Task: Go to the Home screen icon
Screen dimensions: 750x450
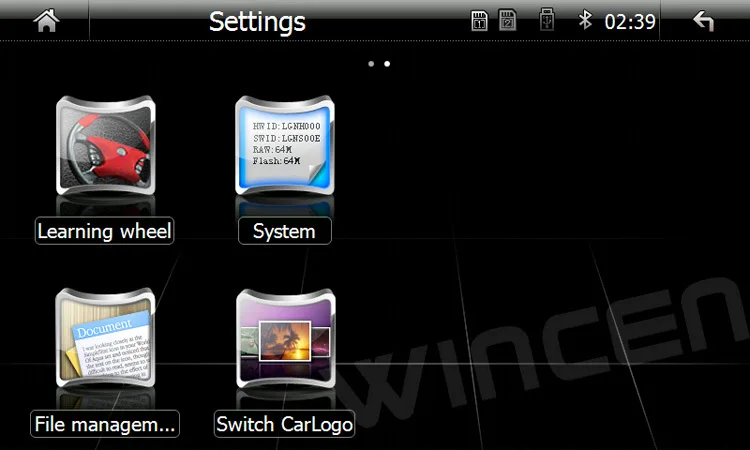Action: (46, 21)
